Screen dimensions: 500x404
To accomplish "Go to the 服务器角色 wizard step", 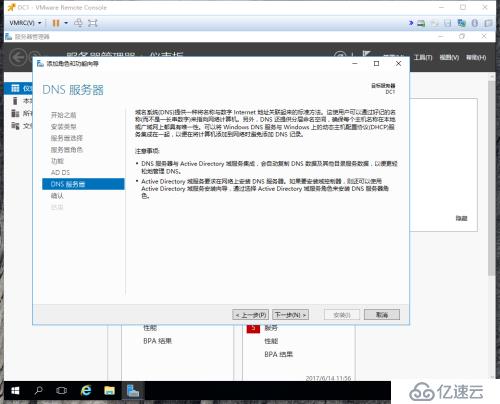I will click(67, 150).
